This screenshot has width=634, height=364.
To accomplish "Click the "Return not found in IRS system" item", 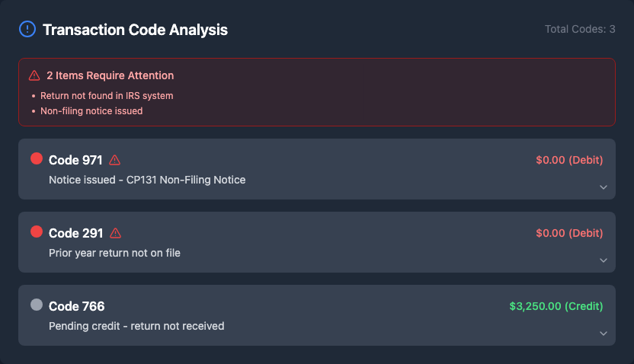I will tap(107, 96).
